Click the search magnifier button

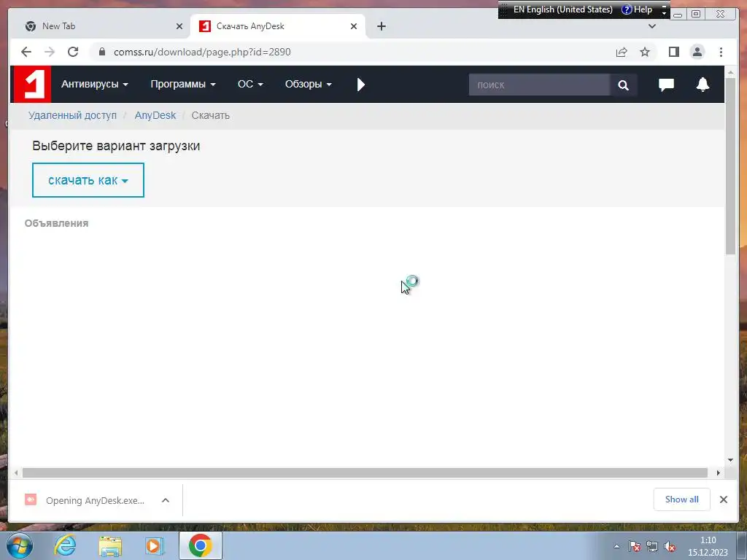click(623, 85)
